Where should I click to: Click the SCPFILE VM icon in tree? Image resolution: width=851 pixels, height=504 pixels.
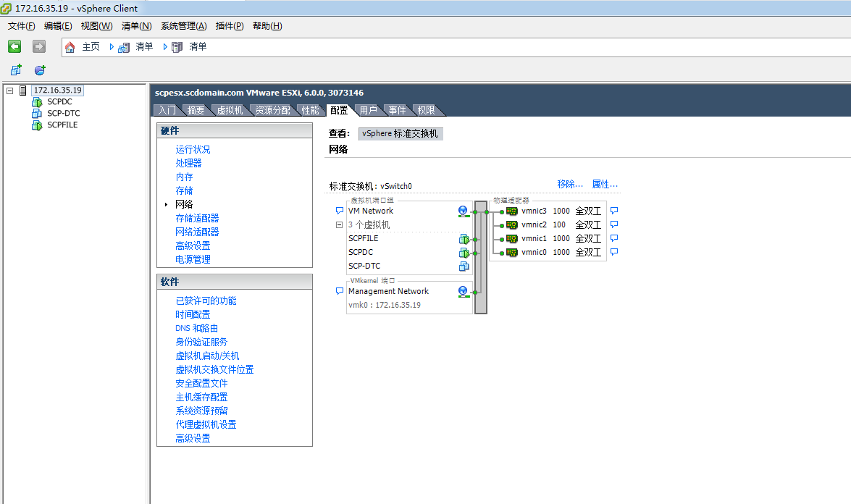tap(37, 125)
